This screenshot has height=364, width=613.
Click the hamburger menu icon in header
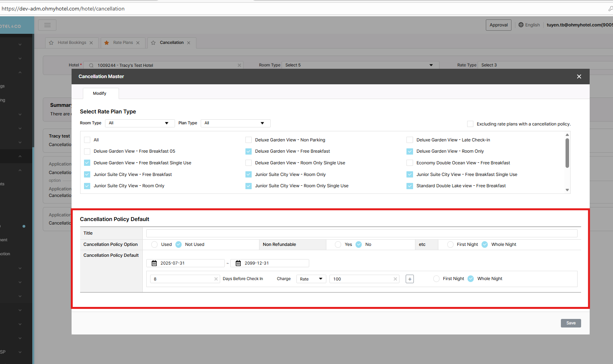[47, 25]
